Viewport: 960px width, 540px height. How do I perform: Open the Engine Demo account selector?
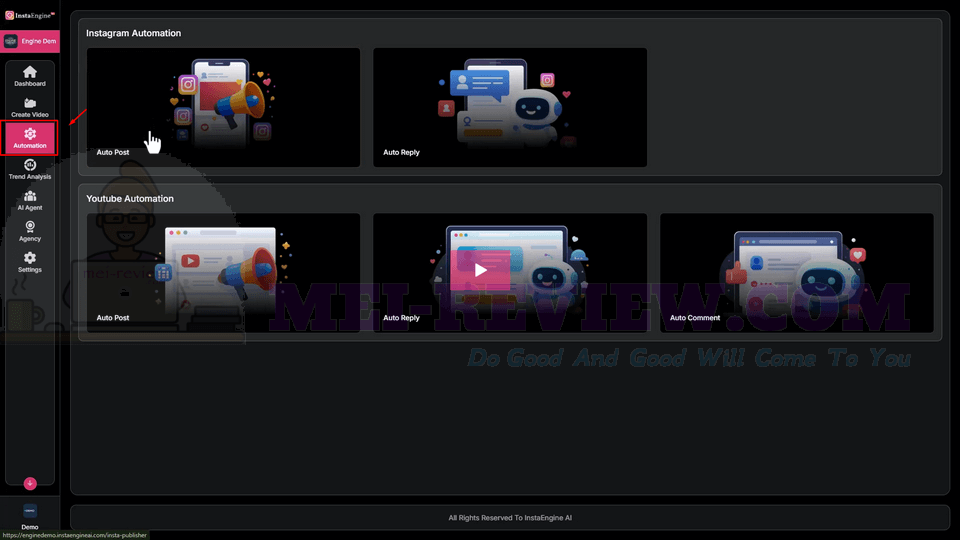pos(30,41)
